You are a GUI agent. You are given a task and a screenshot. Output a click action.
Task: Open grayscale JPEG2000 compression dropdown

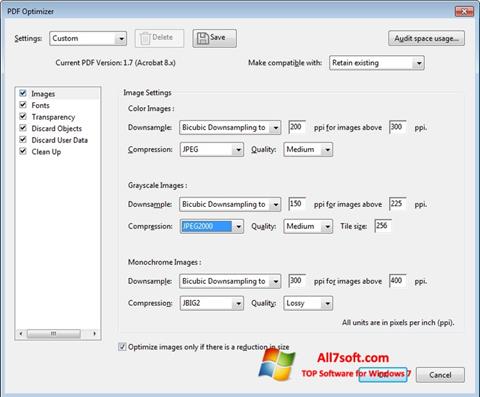211,226
